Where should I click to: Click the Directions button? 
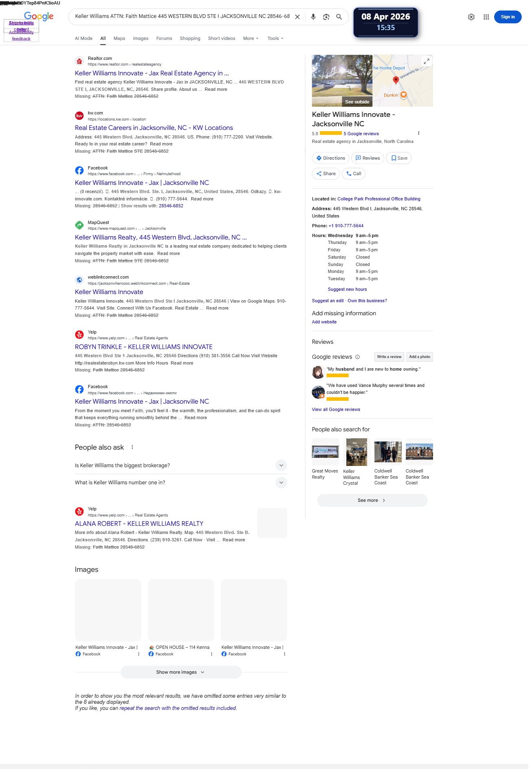coord(331,158)
